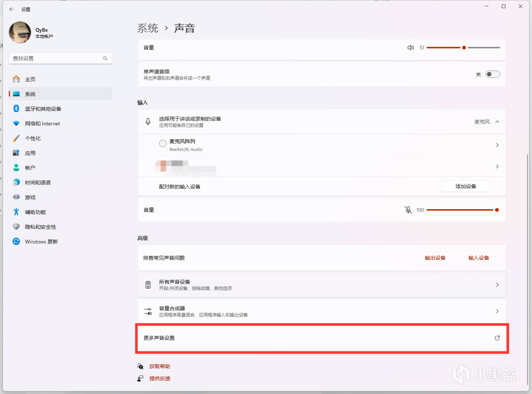Click the speaker icon beside 所有声音设备

point(148,285)
